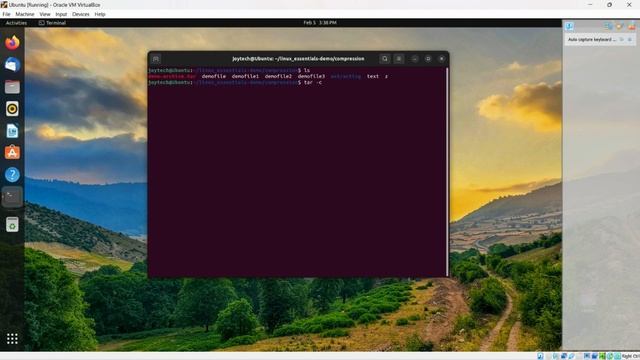The image size is (640, 360).
Task: Open Rhythmbox music player in dock
Action: [x=12, y=109]
